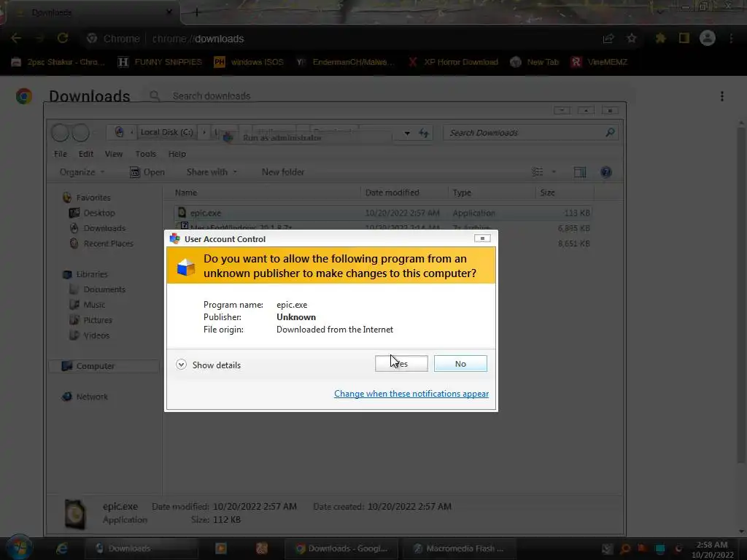
Task: Open the windows ISOS bookmark
Action: [249, 62]
